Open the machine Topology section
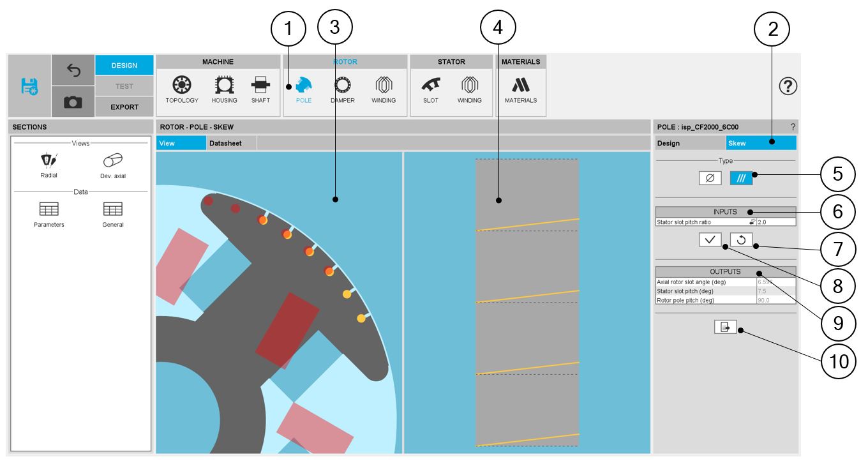 [x=182, y=89]
